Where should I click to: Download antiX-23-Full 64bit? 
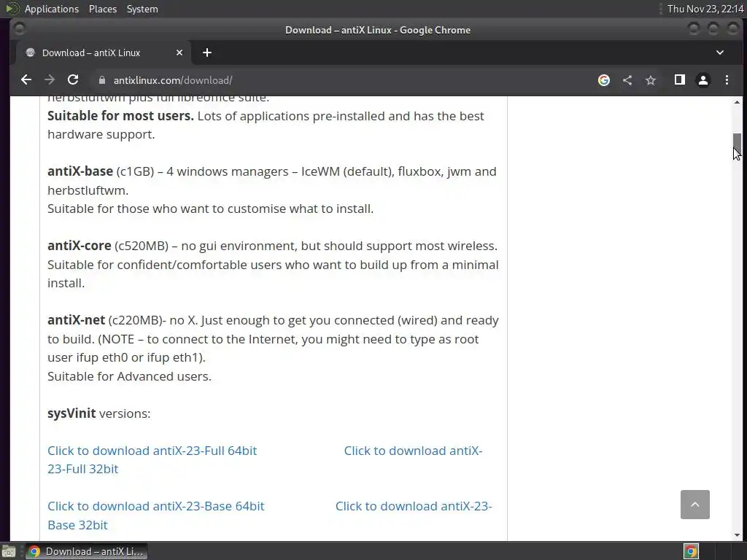(152, 451)
